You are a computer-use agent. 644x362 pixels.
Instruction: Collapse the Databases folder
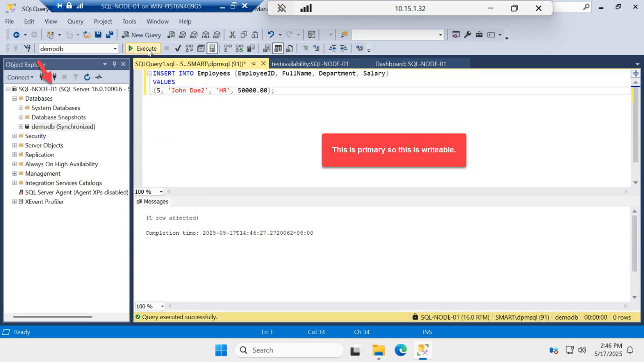pyautogui.click(x=14, y=98)
